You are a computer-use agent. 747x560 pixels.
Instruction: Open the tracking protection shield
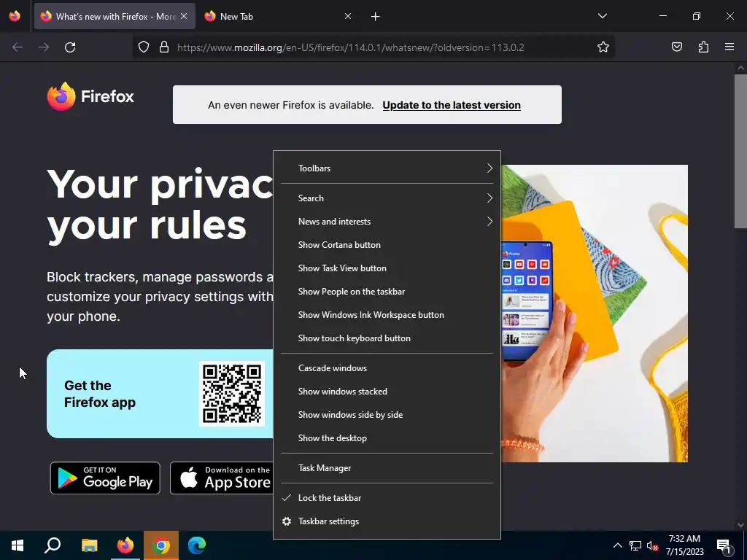coord(144,47)
